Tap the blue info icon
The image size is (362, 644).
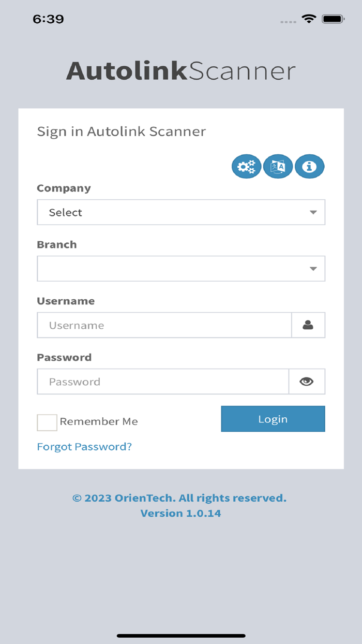click(309, 166)
